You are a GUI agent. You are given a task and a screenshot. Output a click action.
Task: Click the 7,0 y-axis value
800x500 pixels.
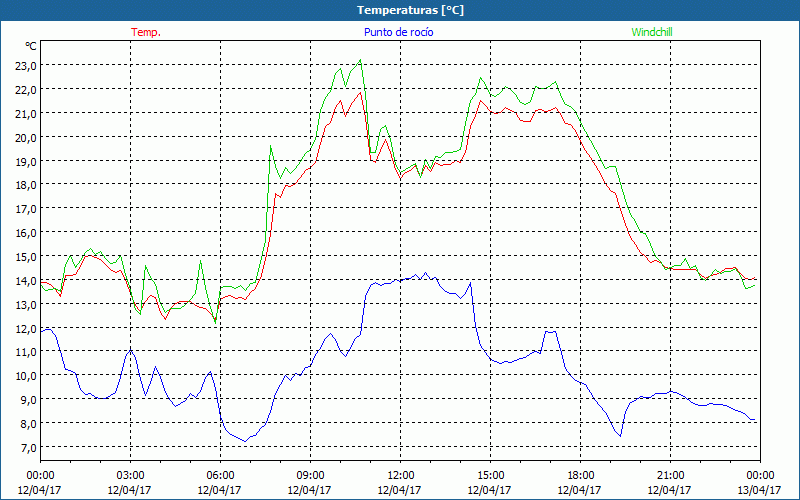[x=29, y=447]
